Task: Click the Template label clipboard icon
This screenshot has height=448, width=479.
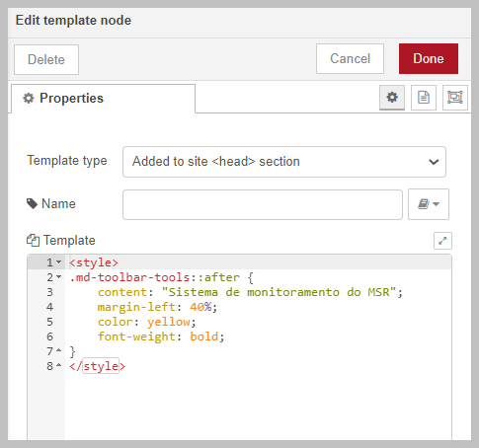Action: click(33, 241)
